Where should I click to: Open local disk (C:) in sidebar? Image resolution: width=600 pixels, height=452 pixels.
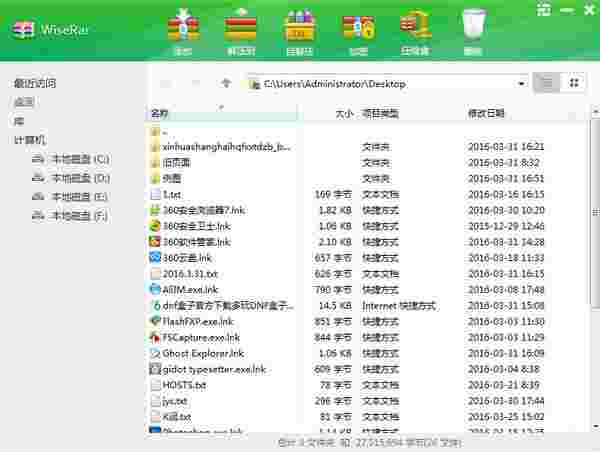click(71, 159)
